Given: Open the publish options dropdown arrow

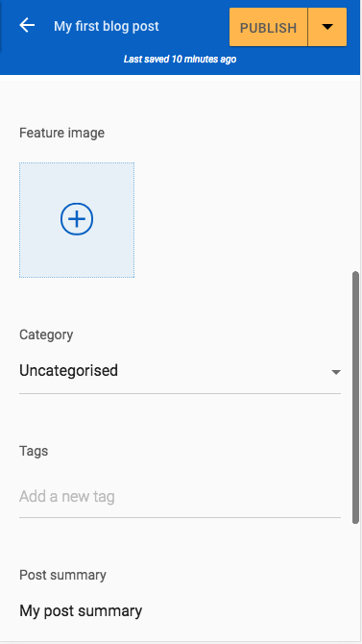Looking at the screenshot, I should point(327,27).
